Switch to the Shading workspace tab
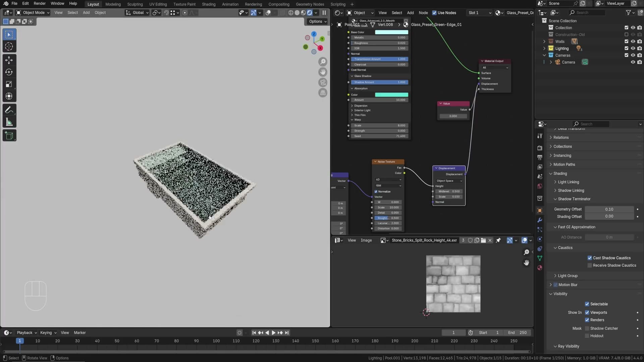Viewport: 644px width, 362px height. pyautogui.click(x=209, y=4)
